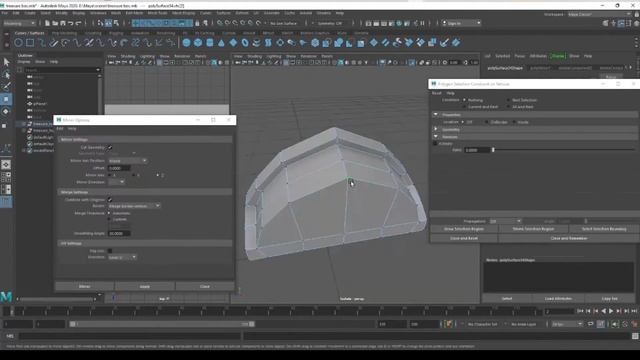640x360 pixels.
Task: Click the Smoothing Angle input field
Action: tap(119, 233)
